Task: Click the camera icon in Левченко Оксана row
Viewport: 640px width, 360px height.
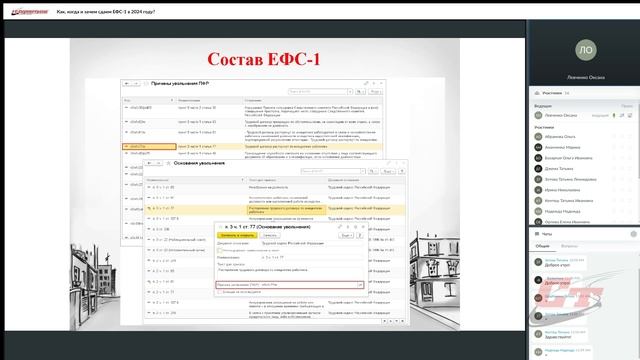Action: 622,116
